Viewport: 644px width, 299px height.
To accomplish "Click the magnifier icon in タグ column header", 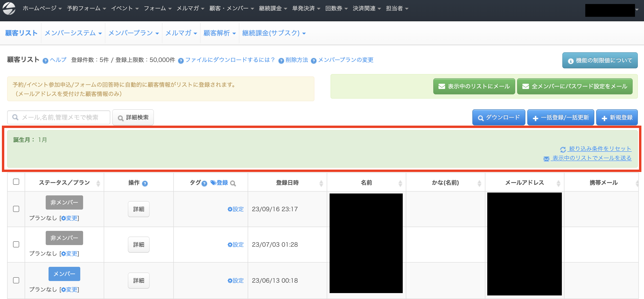I will point(233,184).
